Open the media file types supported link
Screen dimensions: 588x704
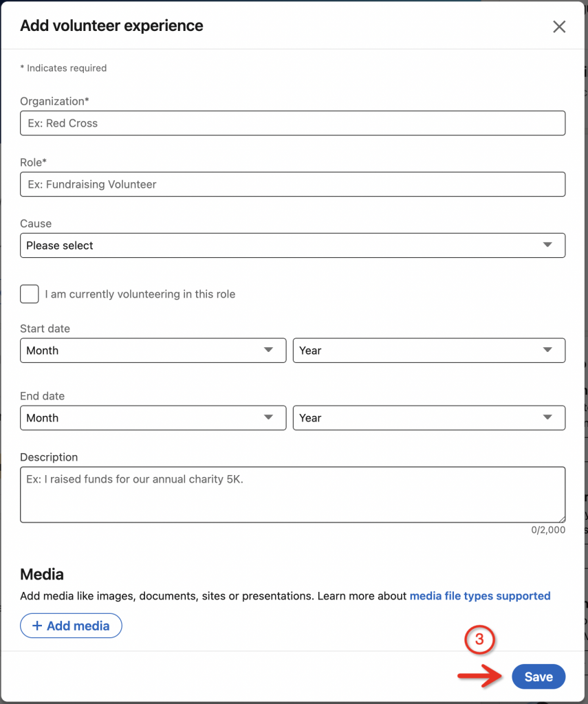point(480,596)
